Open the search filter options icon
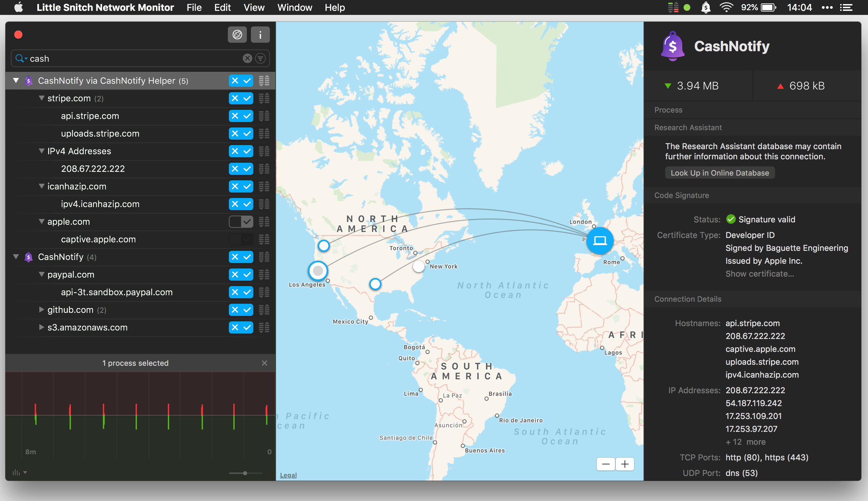 point(260,59)
